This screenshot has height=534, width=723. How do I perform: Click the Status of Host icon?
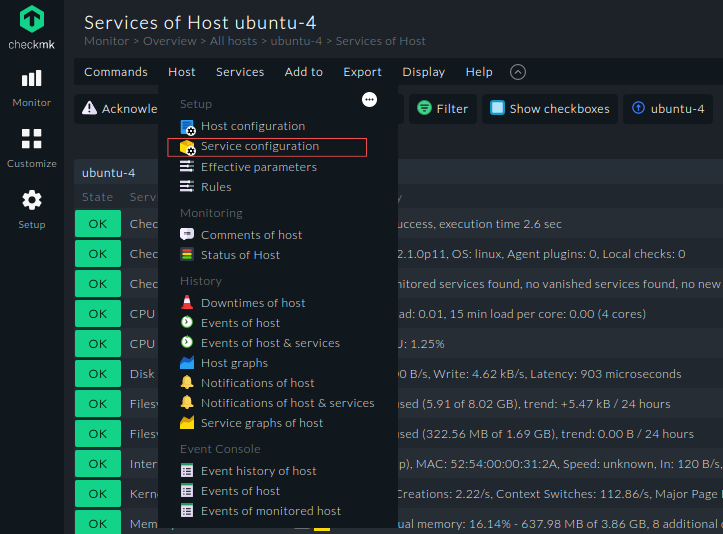(187, 255)
